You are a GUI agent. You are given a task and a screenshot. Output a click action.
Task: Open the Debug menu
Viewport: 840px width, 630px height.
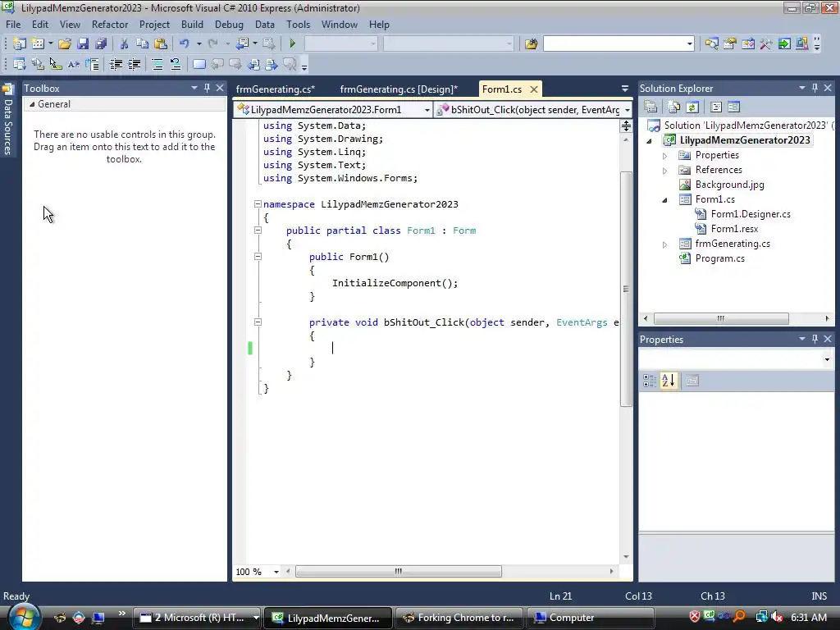tap(229, 25)
